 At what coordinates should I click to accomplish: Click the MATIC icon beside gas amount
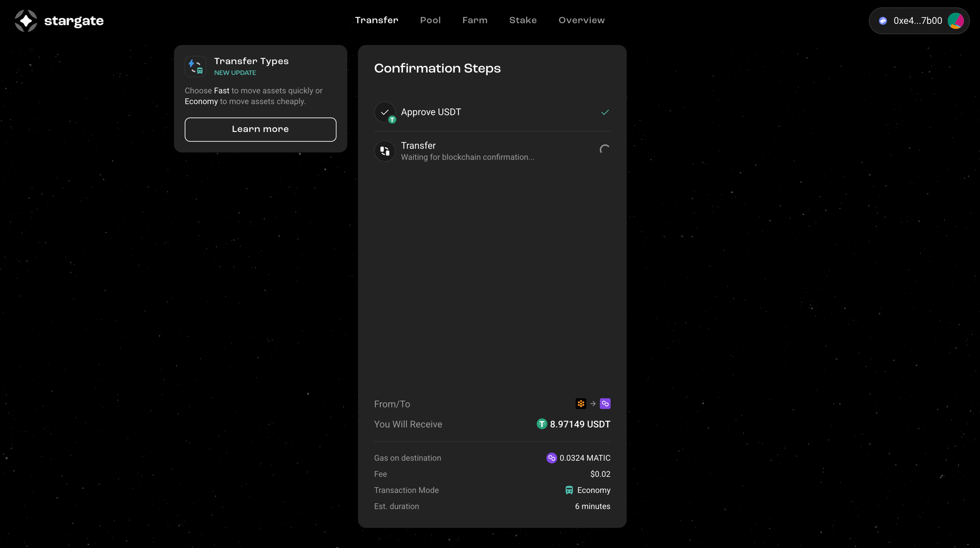click(551, 458)
